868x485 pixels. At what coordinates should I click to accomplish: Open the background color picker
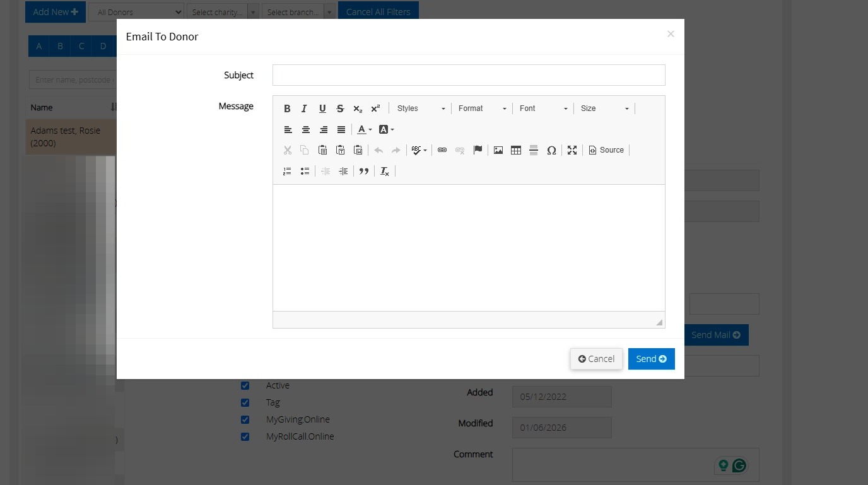click(386, 129)
